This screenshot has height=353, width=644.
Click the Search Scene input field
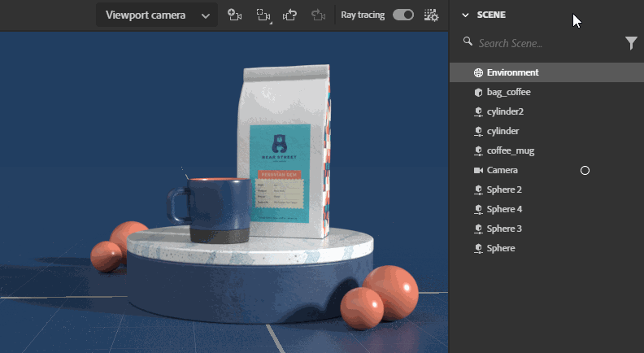point(537,43)
